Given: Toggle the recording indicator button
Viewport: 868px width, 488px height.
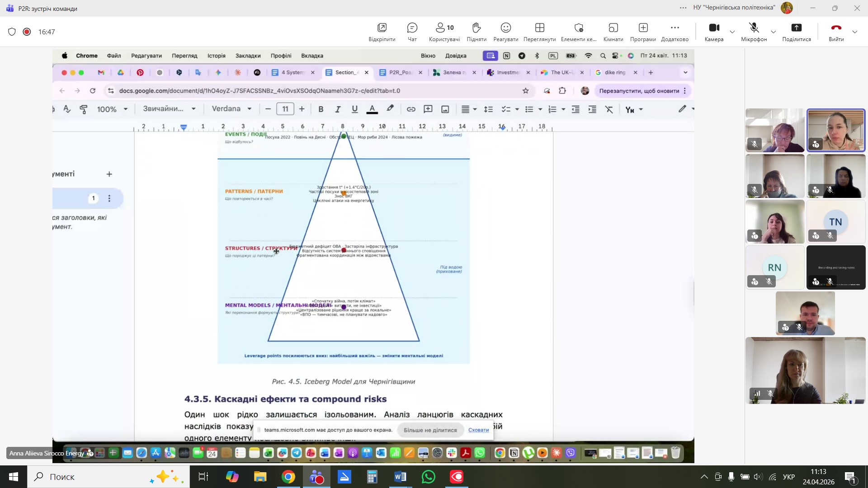Looking at the screenshot, I should (x=27, y=32).
